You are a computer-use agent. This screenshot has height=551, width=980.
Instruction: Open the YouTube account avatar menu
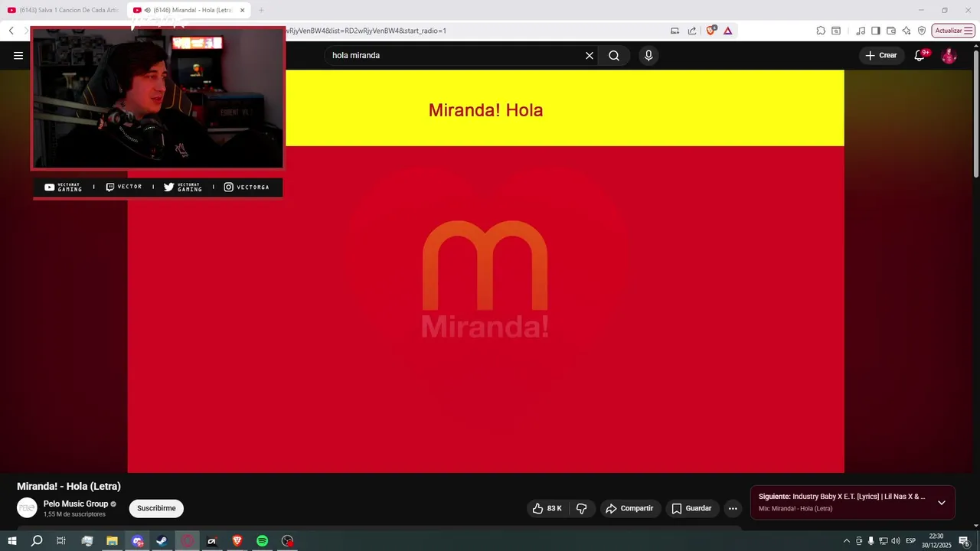[x=949, y=55]
